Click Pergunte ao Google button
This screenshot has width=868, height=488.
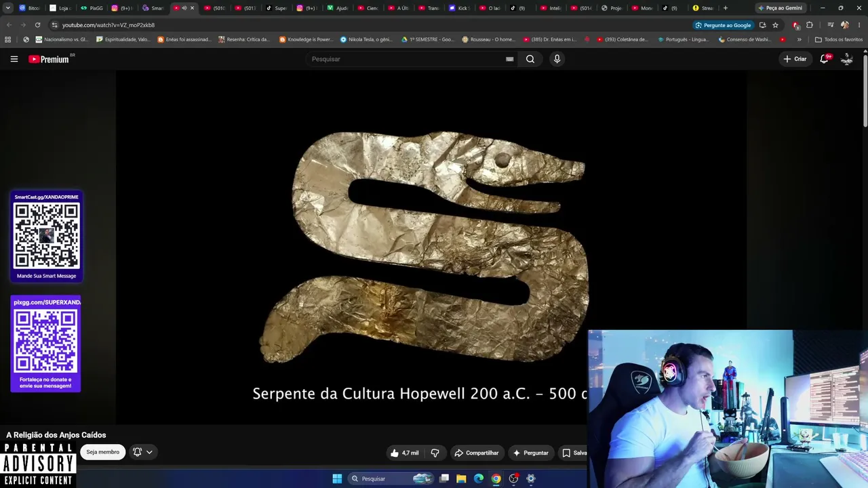coord(723,25)
